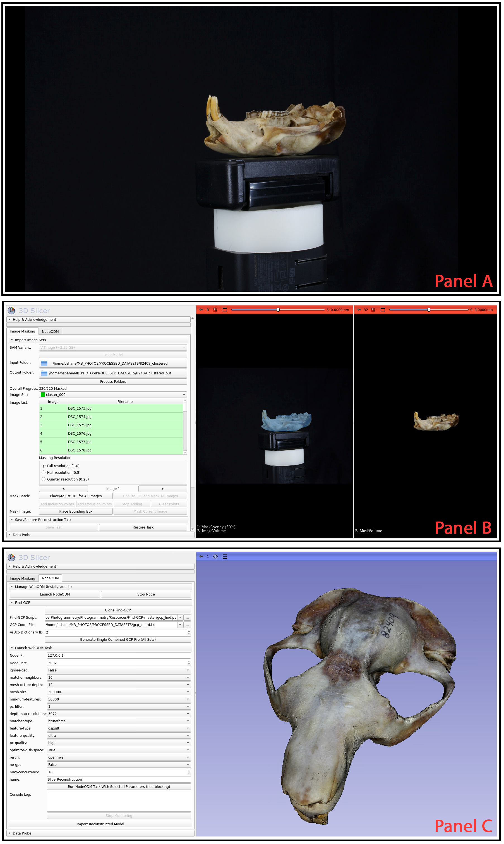Center the 3D view using crosshair icon
This screenshot has width=504, height=844.
215,556
